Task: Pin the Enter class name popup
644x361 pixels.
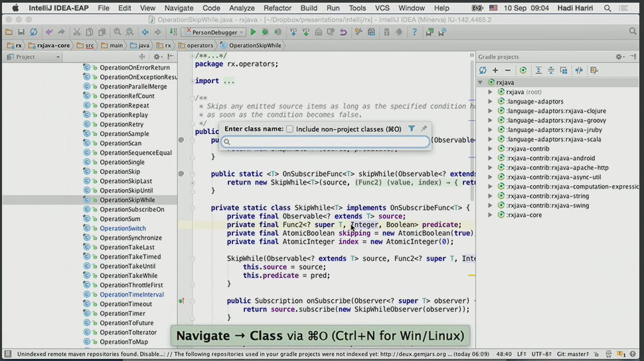Action: pos(424,129)
